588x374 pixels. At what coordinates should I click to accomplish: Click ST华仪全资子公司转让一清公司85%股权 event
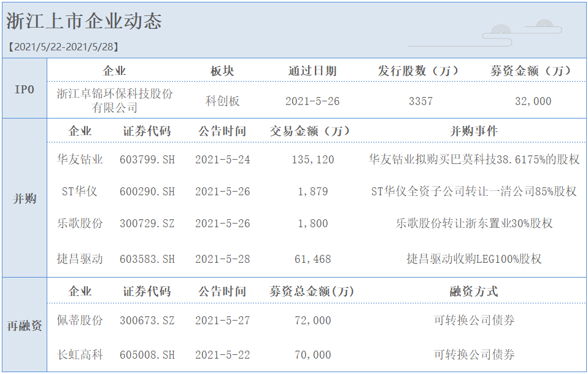(x=474, y=192)
